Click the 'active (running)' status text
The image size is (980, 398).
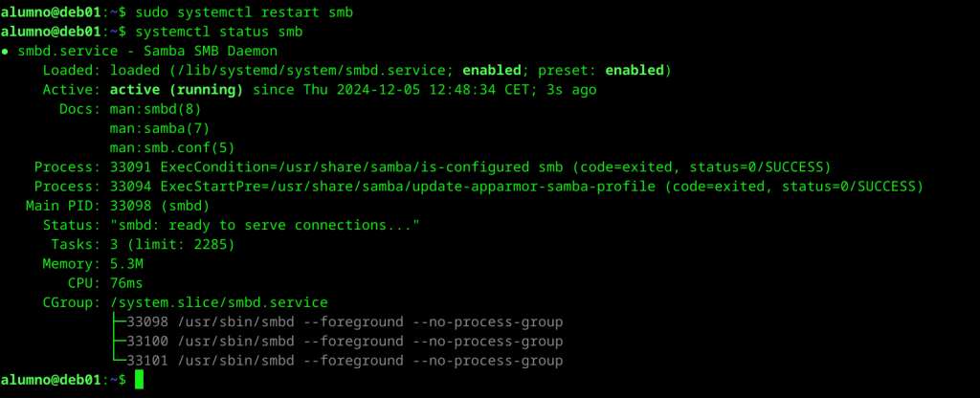[176, 90]
